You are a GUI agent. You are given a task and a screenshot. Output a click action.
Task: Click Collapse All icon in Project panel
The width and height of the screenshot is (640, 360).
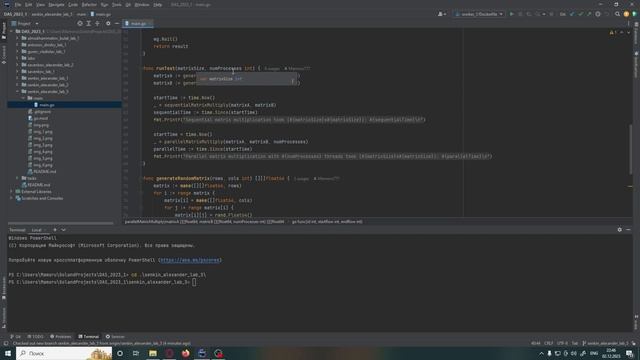(97, 24)
